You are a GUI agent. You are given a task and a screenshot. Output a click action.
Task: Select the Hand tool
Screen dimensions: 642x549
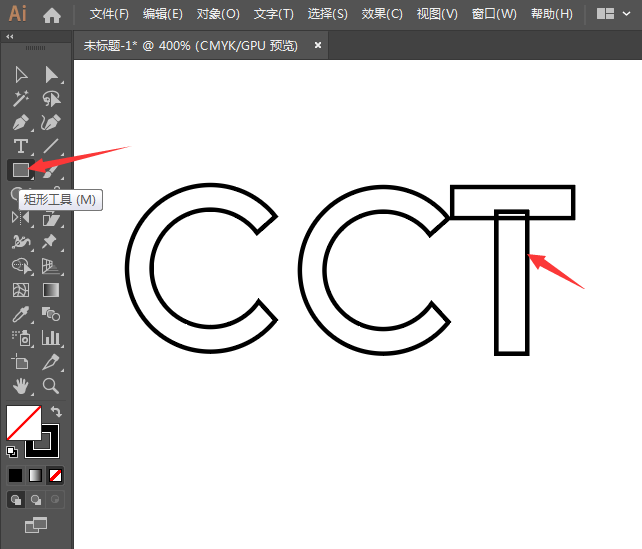click(x=21, y=386)
